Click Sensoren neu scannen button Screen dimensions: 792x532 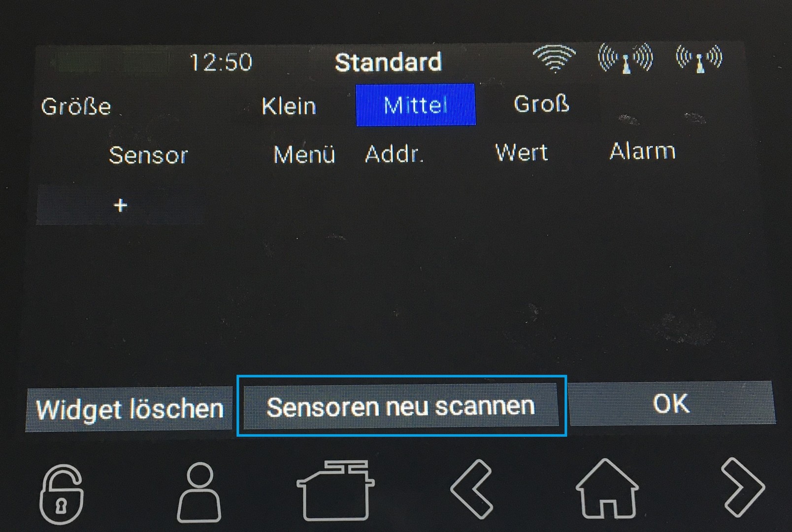pos(401,406)
